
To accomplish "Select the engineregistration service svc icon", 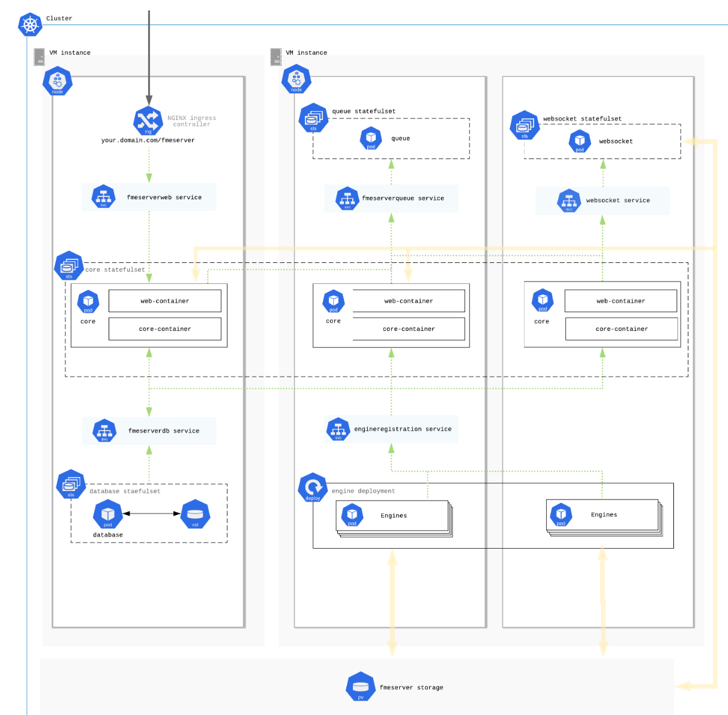I will 338,429.
